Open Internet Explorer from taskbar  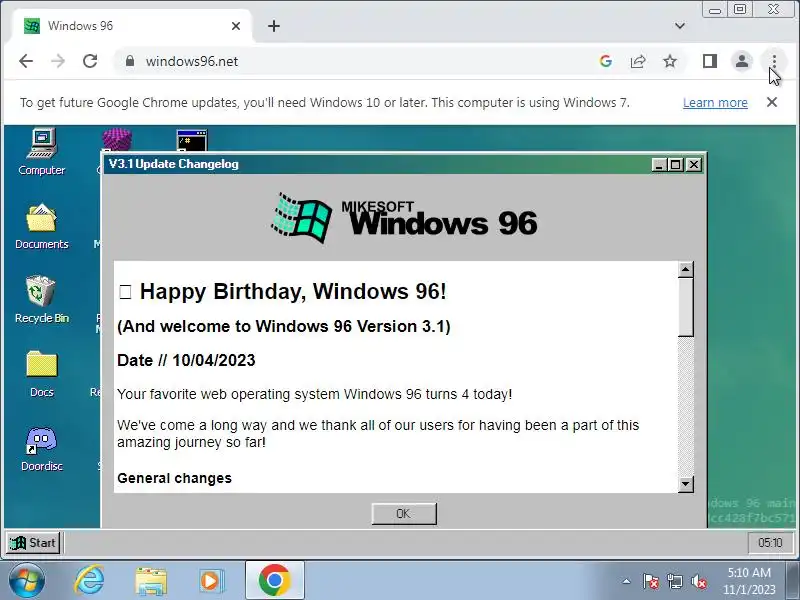pyautogui.click(x=89, y=581)
